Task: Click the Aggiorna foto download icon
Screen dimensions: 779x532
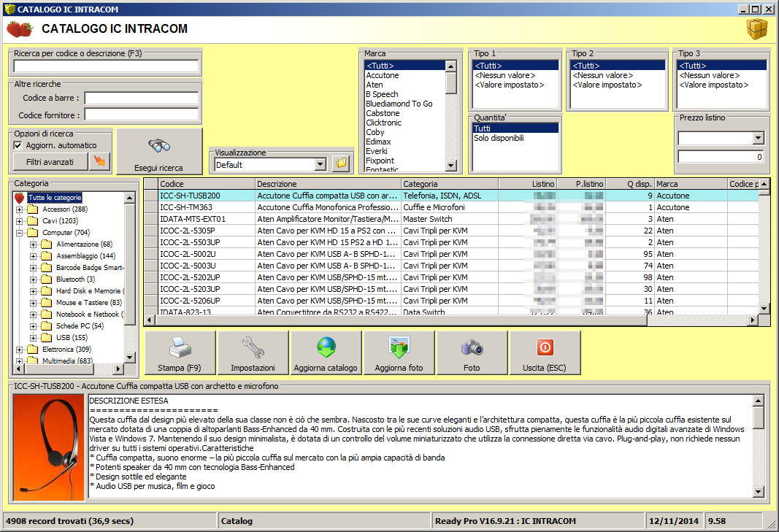Action: coord(399,347)
